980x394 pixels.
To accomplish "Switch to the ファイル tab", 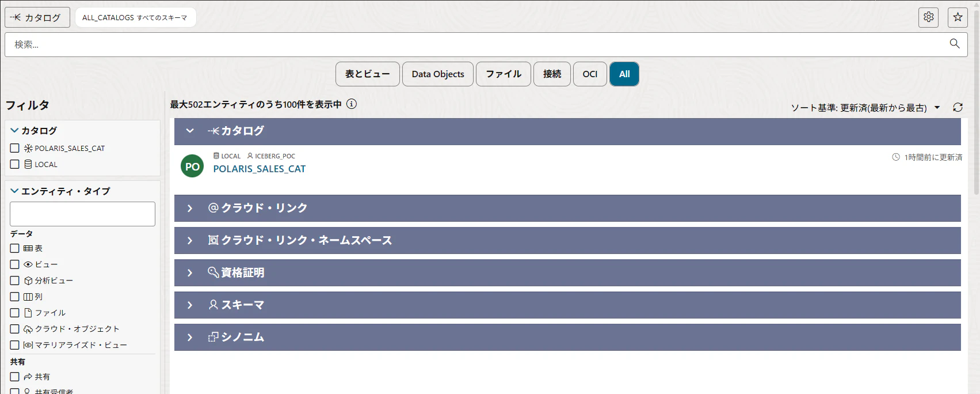I will click(x=504, y=74).
